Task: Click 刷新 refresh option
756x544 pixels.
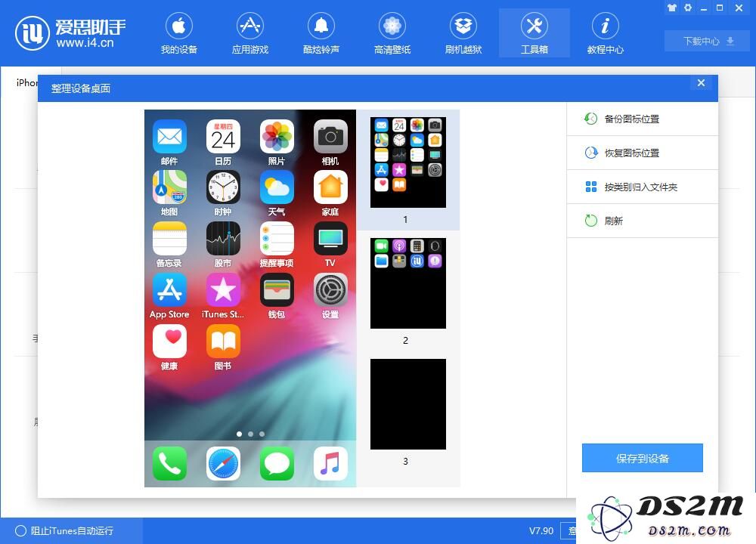Action: point(642,221)
